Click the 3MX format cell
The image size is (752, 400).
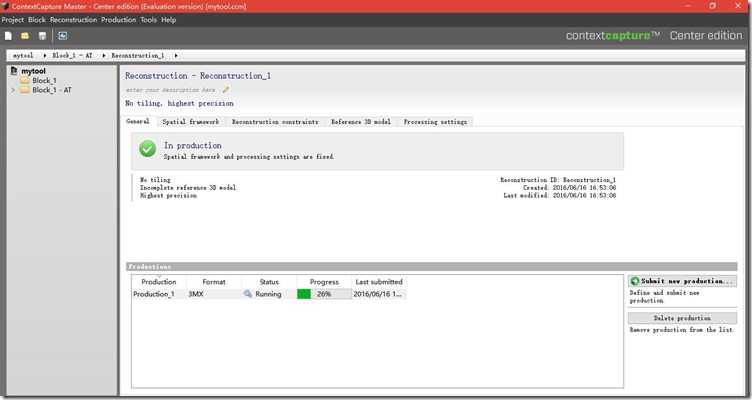tap(196, 294)
